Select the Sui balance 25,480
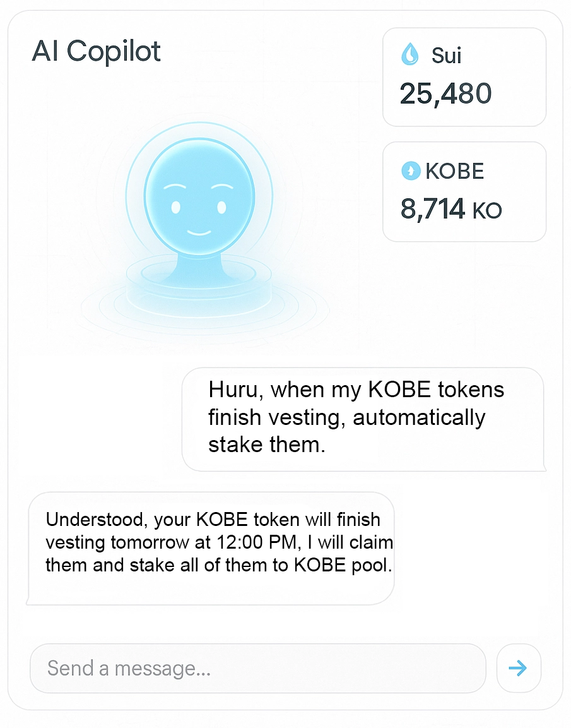This screenshot has width=571, height=728. 445,93
